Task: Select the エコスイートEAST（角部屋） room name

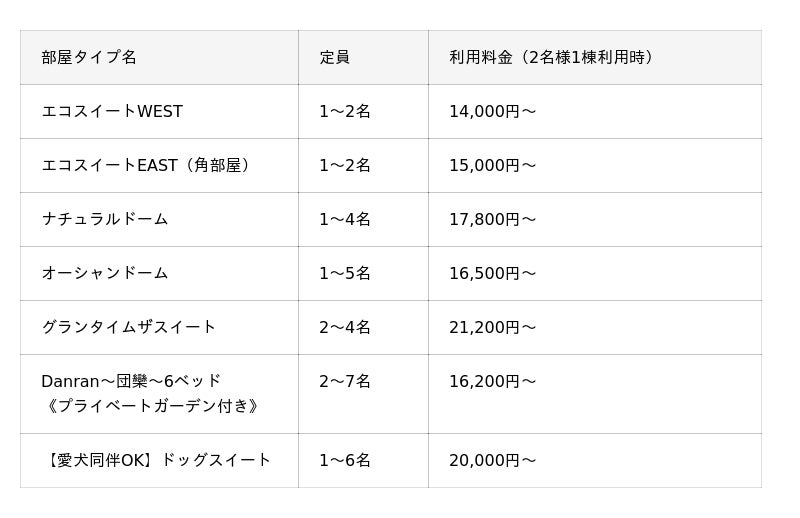Action: click(145, 165)
